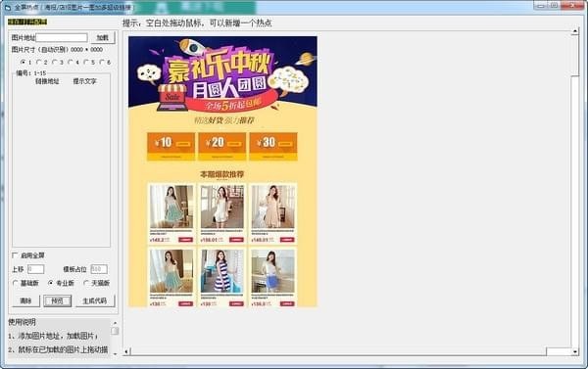Click the ¥10 coupon in the poster
Image resolution: width=588 pixels, height=369 pixels.
click(171, 146)
